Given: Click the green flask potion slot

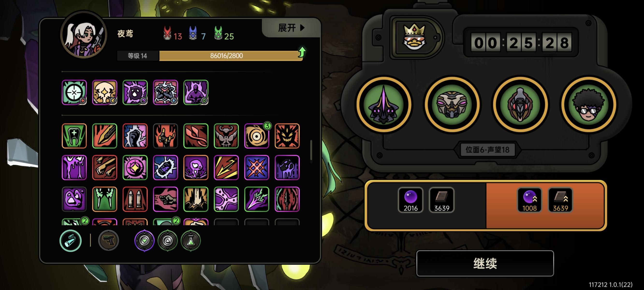Looking at the screenshot, I should (190, 240).
